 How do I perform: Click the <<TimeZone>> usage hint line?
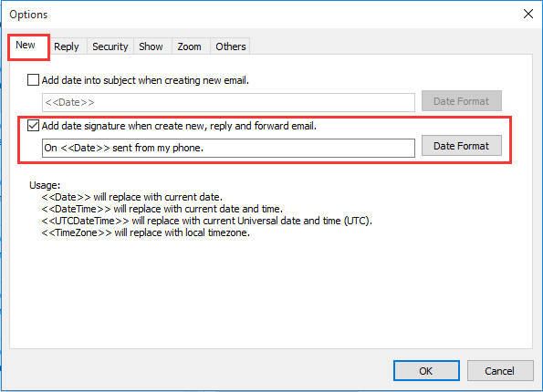point(146,232)
